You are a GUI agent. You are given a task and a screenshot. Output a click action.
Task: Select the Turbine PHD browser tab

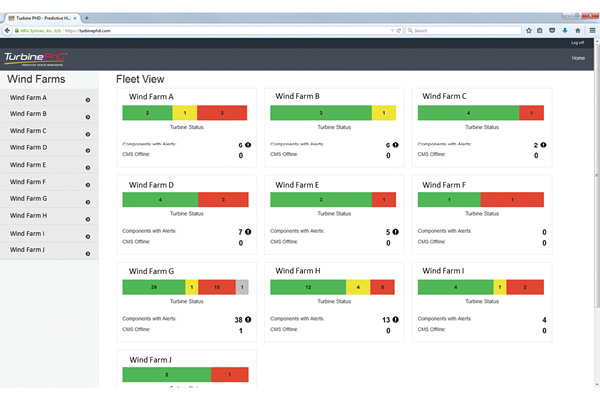point(42,18)
